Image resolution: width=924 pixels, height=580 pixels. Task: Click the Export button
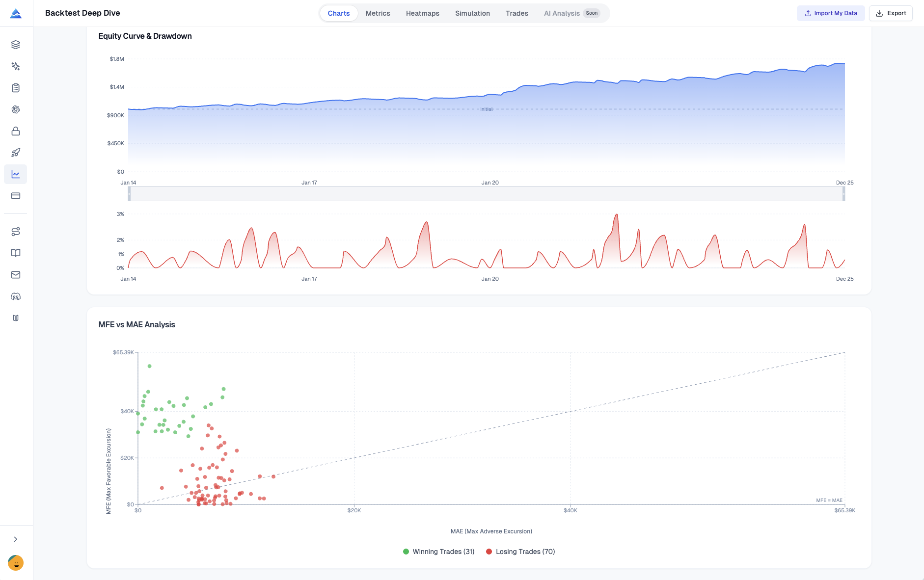pyautogui.click(x=891, y=13)
